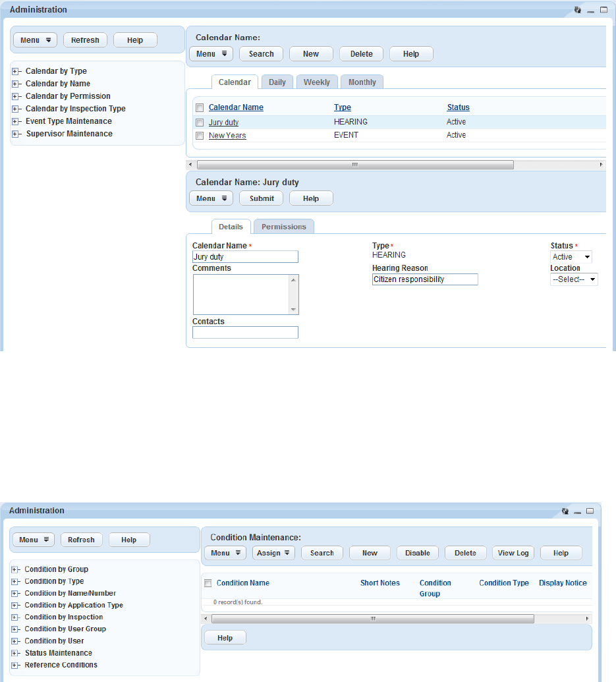Click the Comments text area

point(241,295)
